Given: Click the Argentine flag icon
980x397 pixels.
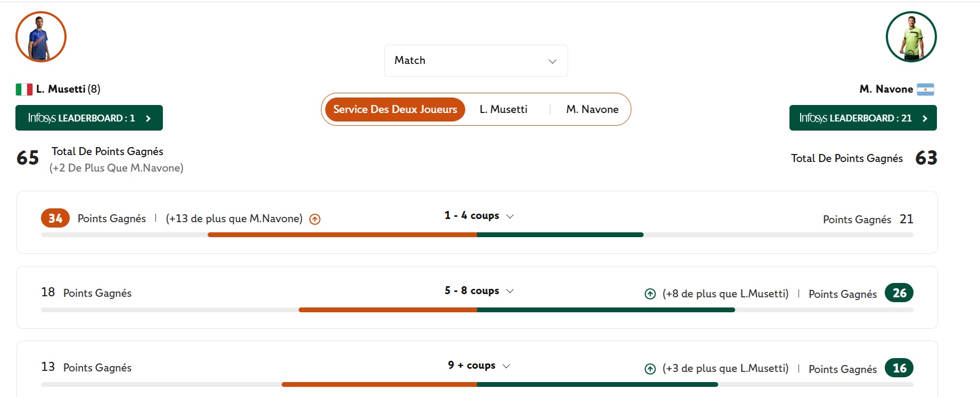Looking at the screenshot, I should [x=925, y=90].
